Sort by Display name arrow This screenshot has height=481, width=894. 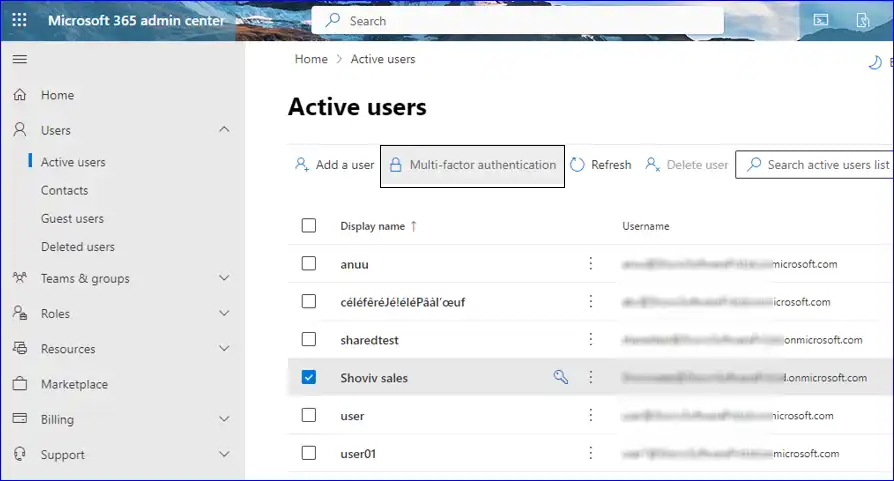pos(414,226)
